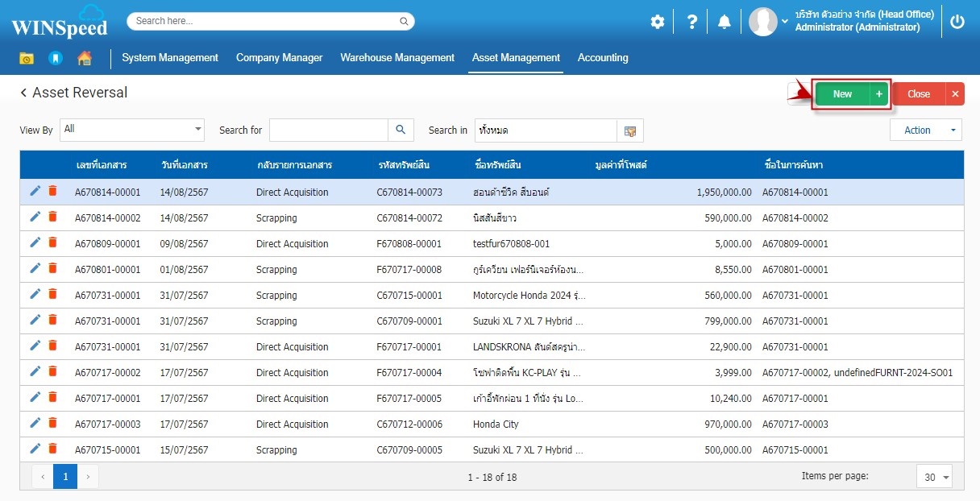Image resolution: width=980 pixels, height=501 pixels.
Task: Select the 1,950,000.00 value cell
Action: [x=724, y=193]
